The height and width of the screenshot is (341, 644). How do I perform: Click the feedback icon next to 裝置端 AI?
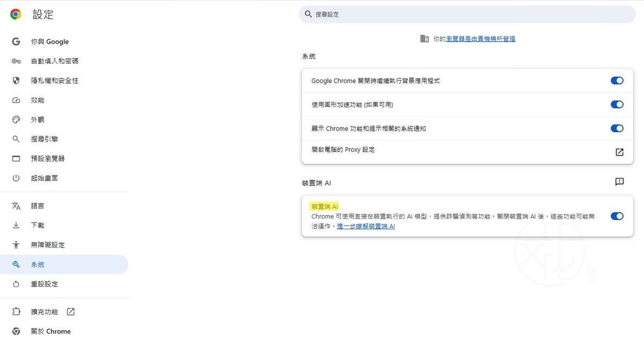coord(619,182)
